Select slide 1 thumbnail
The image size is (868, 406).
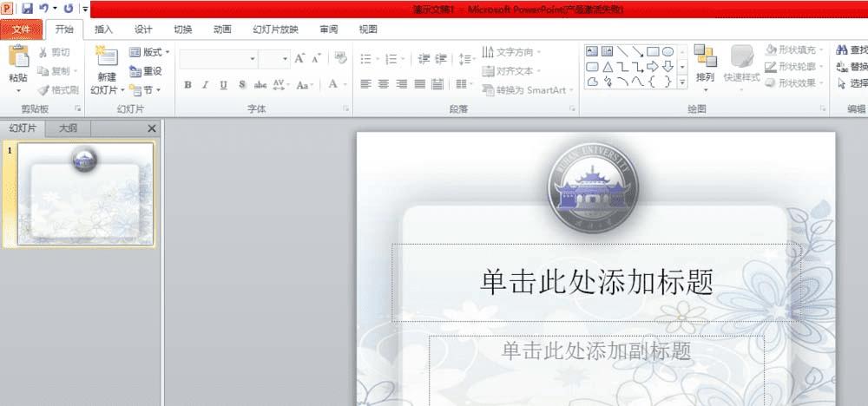pos(85,193)
